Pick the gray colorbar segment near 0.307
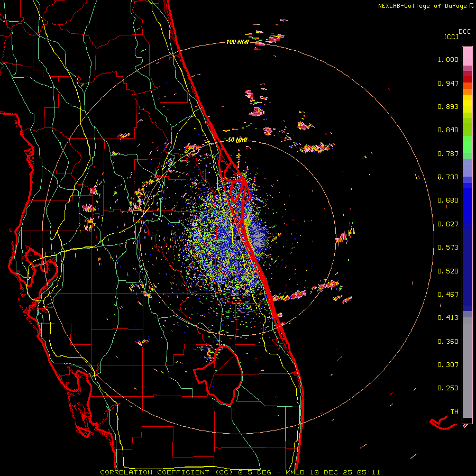 coord(467,368)
